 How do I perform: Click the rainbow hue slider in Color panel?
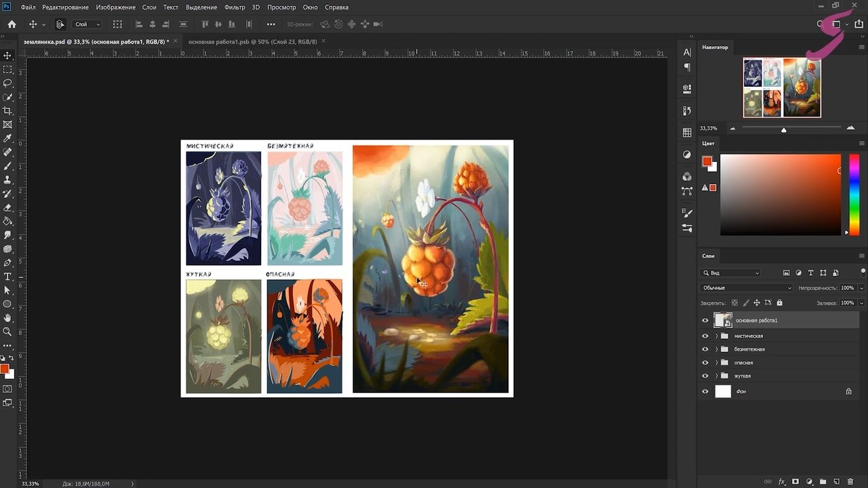[854, 195]
